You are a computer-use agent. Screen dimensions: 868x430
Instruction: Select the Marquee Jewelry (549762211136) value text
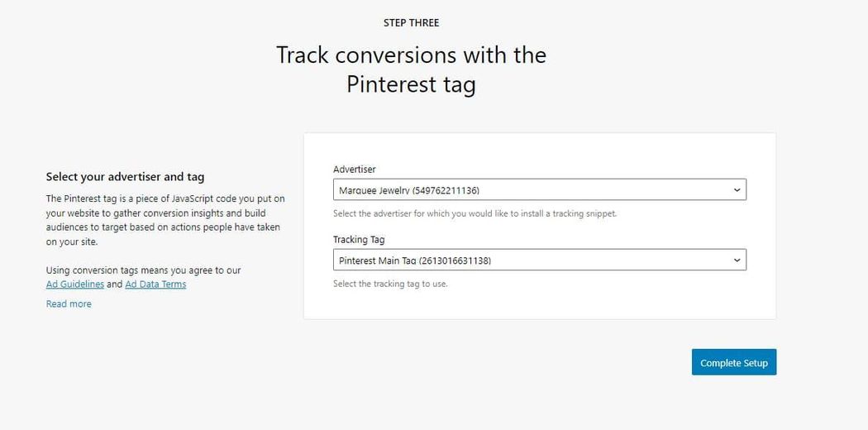pyautogui.click(x=409, y=190)
